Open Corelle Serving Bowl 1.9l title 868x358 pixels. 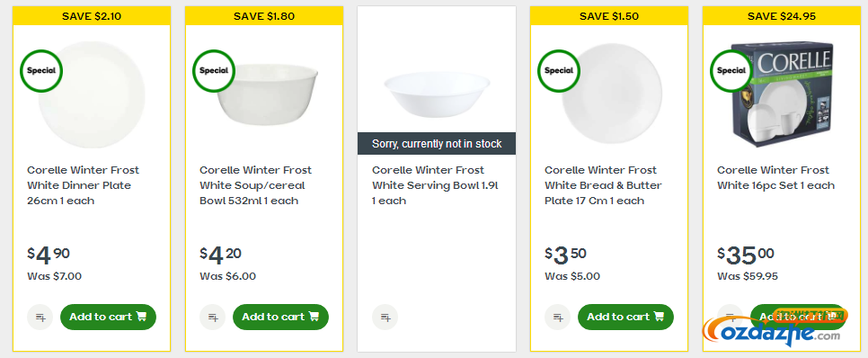point(436,185)
